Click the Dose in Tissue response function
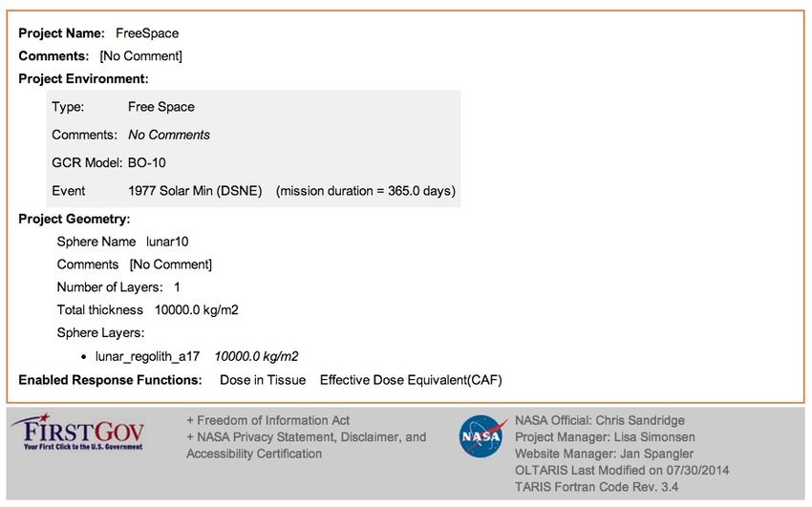Screen dimensions: 812x507 [263, 380]
